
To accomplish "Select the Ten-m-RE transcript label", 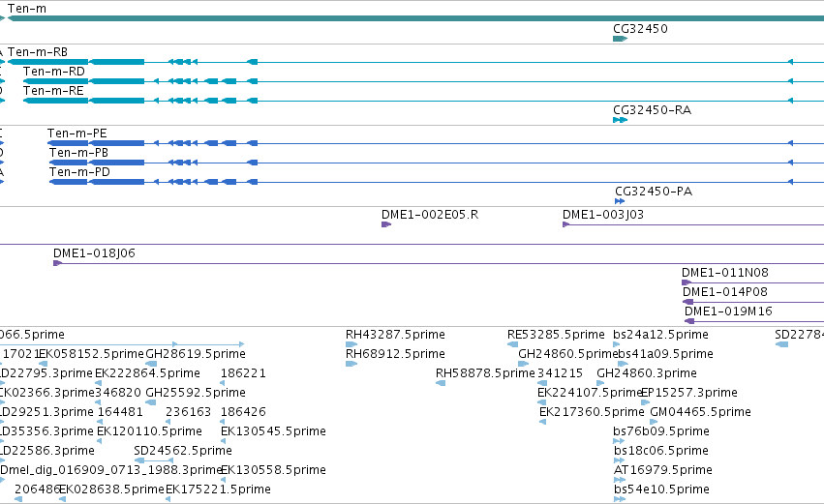I will coord(53,91).
